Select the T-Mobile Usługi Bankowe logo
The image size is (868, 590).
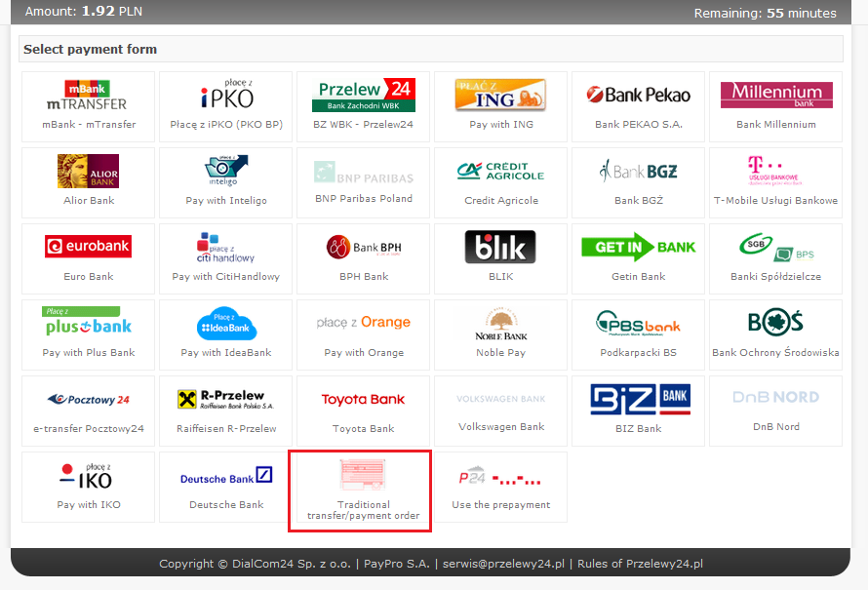coord(775,171)
